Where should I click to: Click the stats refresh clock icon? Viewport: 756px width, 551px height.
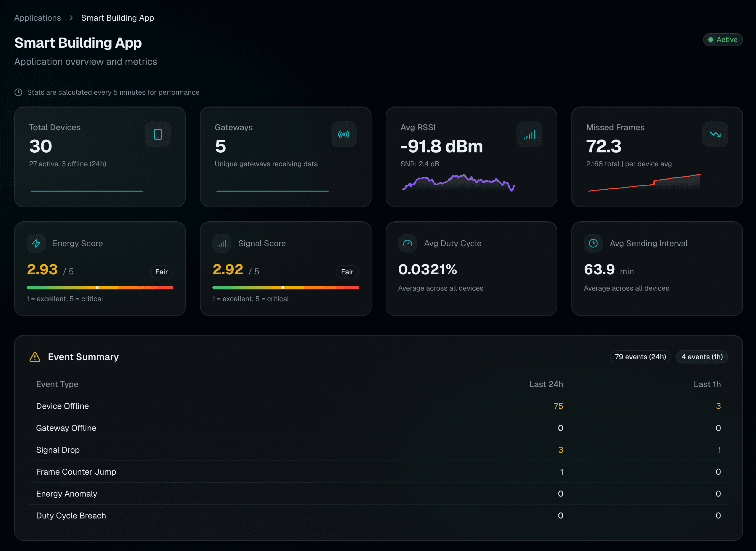point(18,92)
